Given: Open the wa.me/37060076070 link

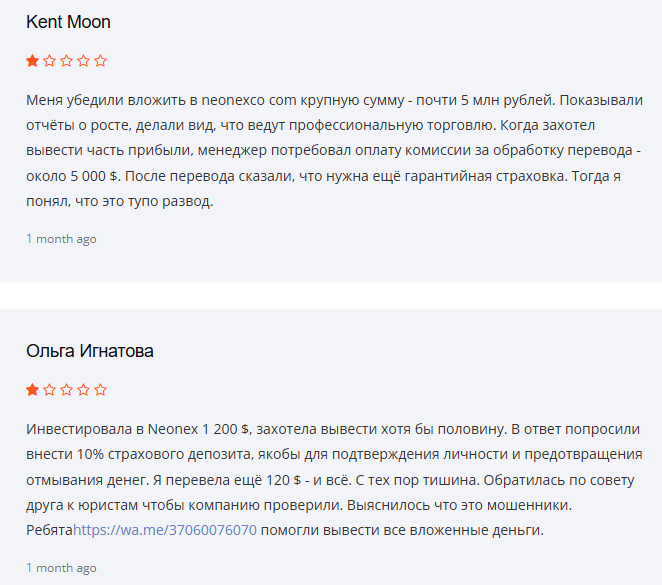Looking at the screenshot, I should pos(165,530).
